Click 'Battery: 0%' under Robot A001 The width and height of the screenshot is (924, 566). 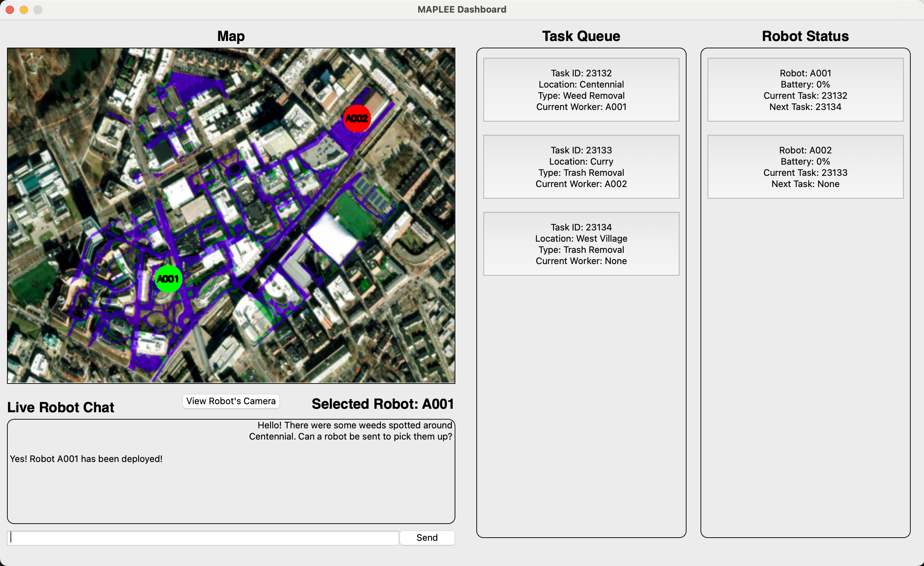pos(806,84)
